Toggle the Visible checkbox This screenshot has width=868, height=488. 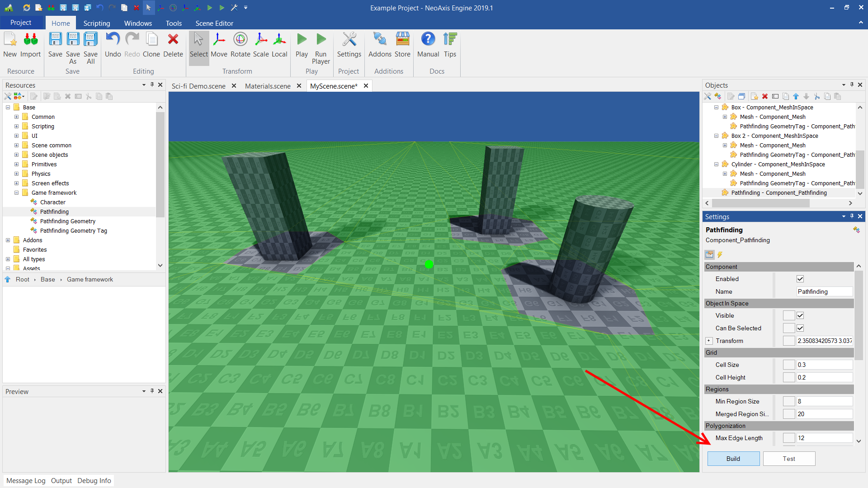pyautogui.click(x=800, y=316)
